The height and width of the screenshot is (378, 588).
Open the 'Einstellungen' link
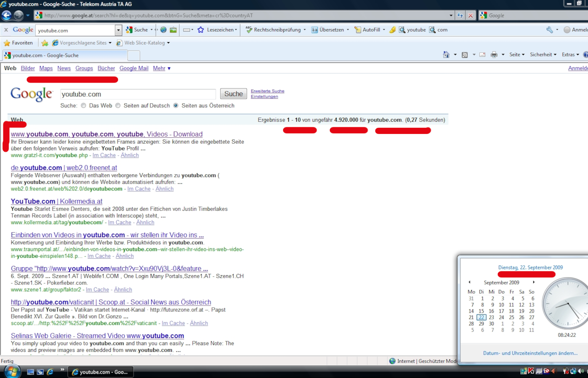click(264, 97)
